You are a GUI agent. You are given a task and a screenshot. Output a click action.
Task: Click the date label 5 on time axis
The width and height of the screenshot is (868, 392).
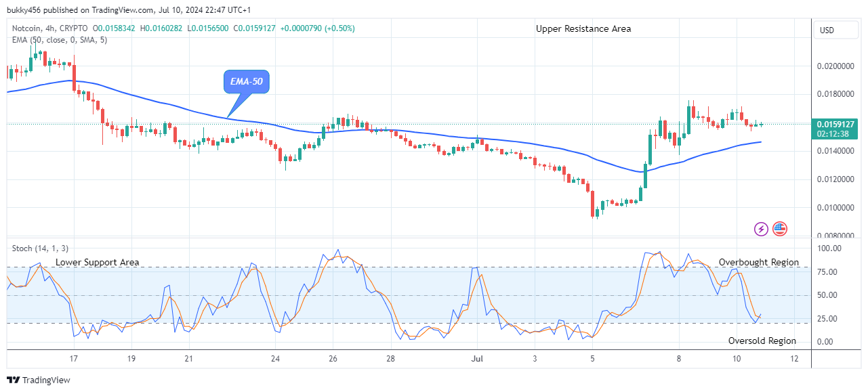[x=592, y=359]
